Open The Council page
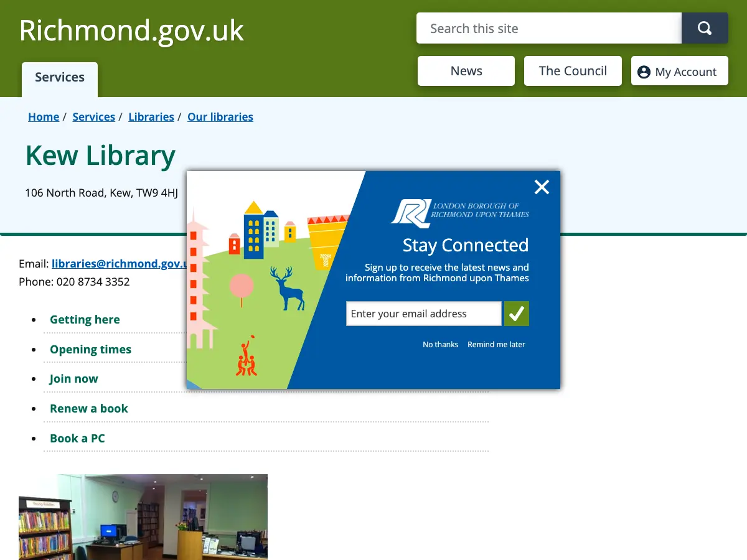Screen dimensions: 747x560 [x=573, y=71]
